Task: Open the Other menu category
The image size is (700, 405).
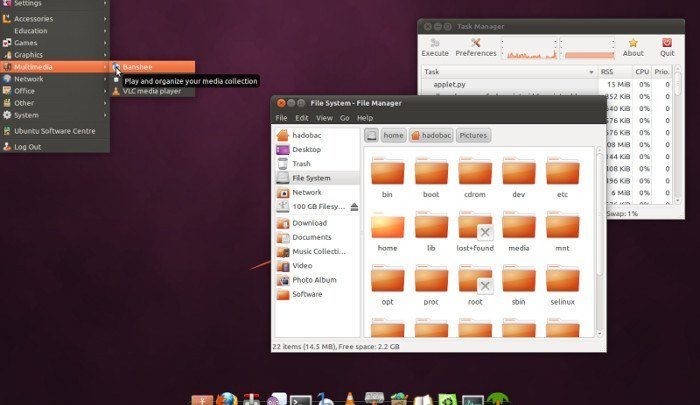Action: 55,103
